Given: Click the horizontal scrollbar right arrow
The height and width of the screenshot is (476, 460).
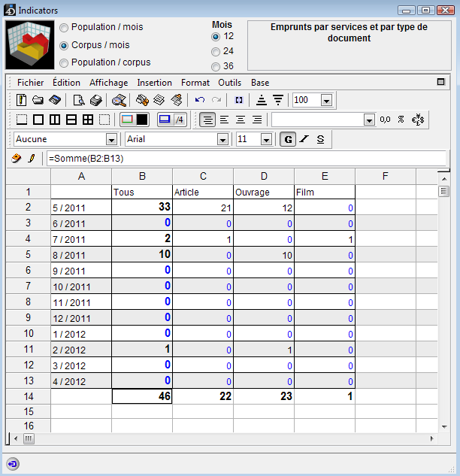Looking at the screenshot, I should click(x=431, y=438).
